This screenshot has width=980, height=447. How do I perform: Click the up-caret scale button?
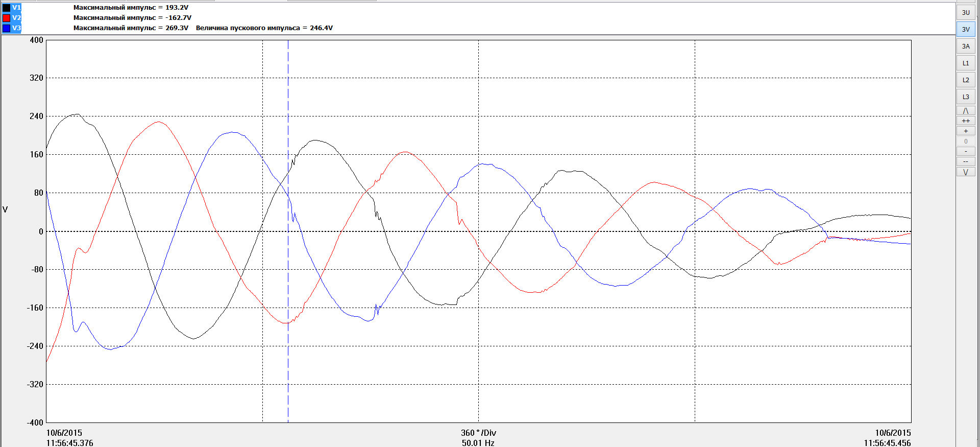click(x=966, y=111)
